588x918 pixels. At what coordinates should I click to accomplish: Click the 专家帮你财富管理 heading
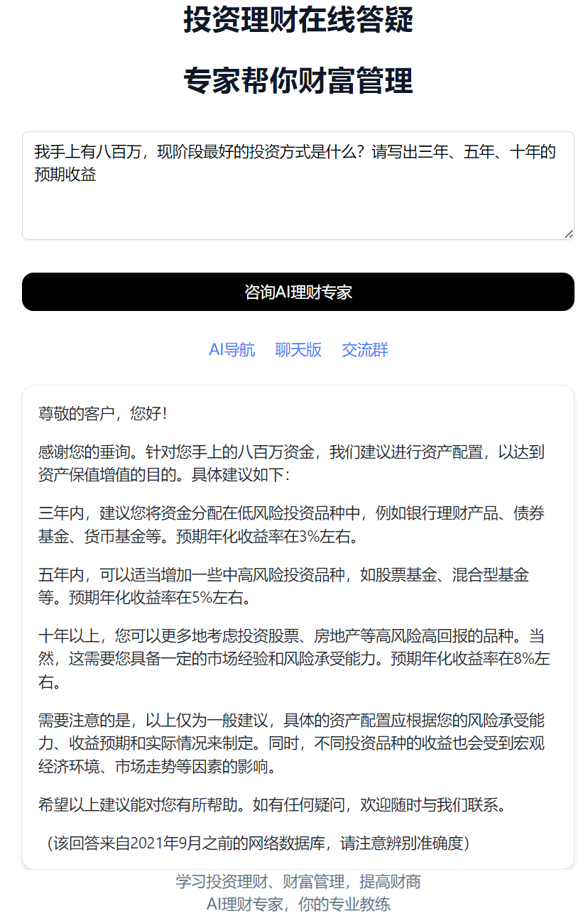pyautogui.click(x=298, y=80)
